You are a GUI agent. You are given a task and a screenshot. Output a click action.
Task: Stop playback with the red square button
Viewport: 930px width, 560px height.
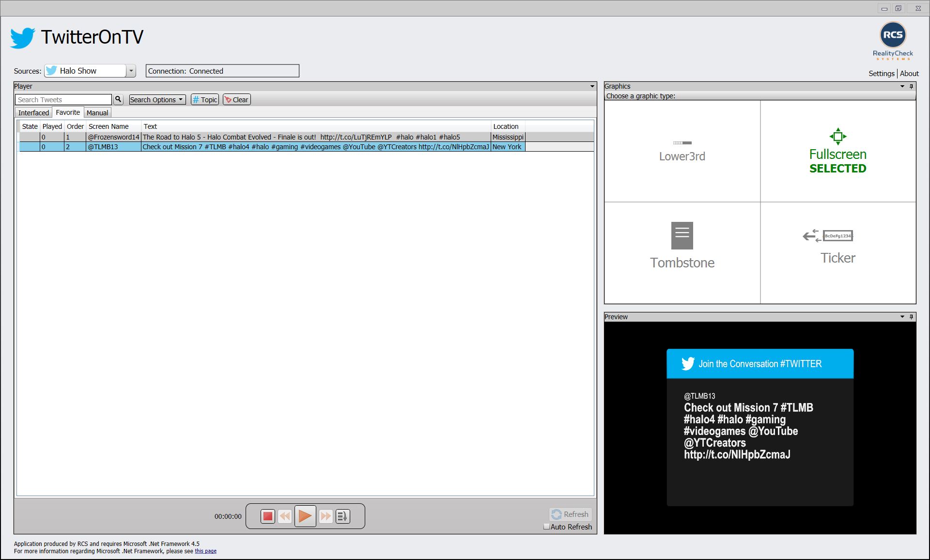coord(267,516)
